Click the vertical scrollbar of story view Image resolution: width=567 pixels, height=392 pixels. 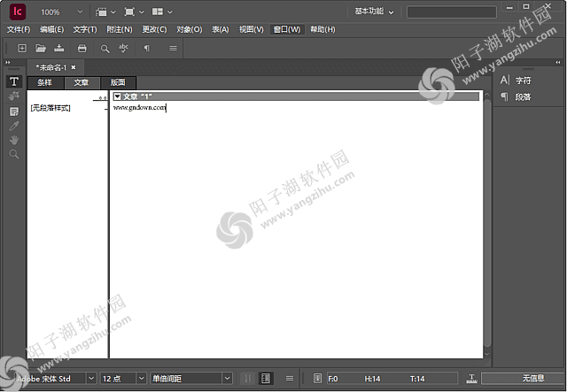pyautogui.click(x=487, y=223)
